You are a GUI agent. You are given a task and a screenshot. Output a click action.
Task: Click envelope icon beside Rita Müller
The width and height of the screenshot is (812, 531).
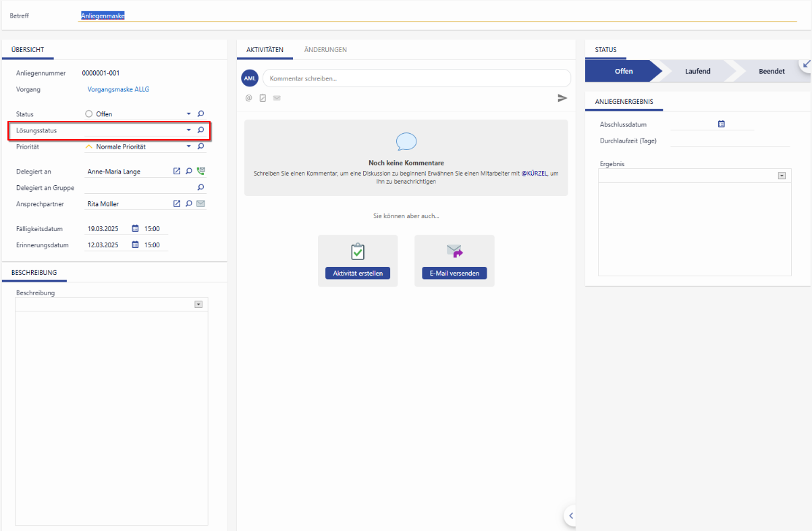200,203
